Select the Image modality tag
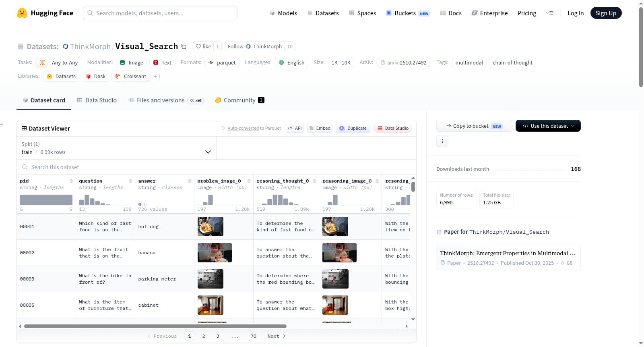The width and height of the screenshot is (644, 347). tap(131, 62)
